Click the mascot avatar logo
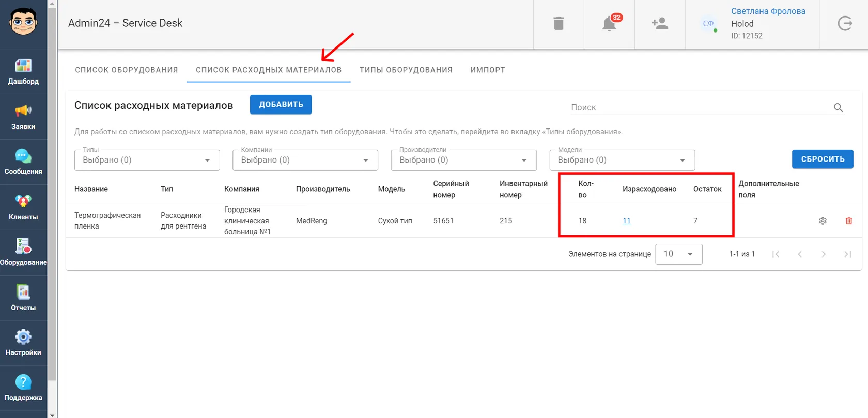Viewport: 868px width, 418px height. coord(23,22)
